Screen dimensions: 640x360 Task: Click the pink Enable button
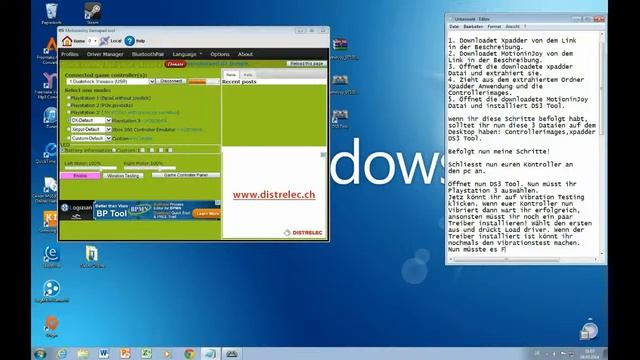pos(80,176)
